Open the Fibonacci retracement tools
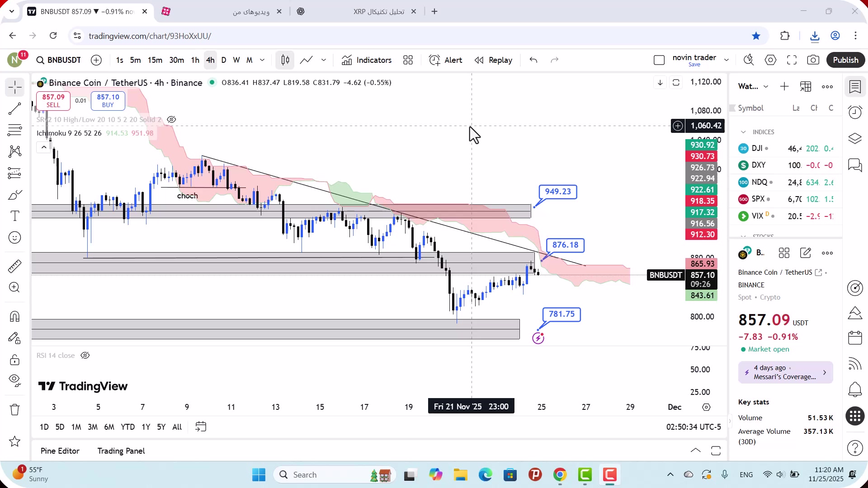This screenshot has width=868, height=488. 14,130
